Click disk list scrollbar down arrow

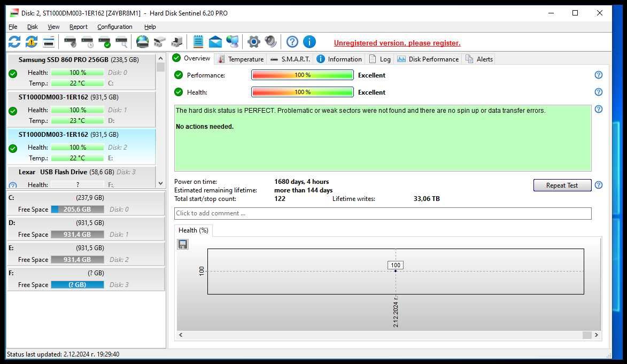(161, 183)
